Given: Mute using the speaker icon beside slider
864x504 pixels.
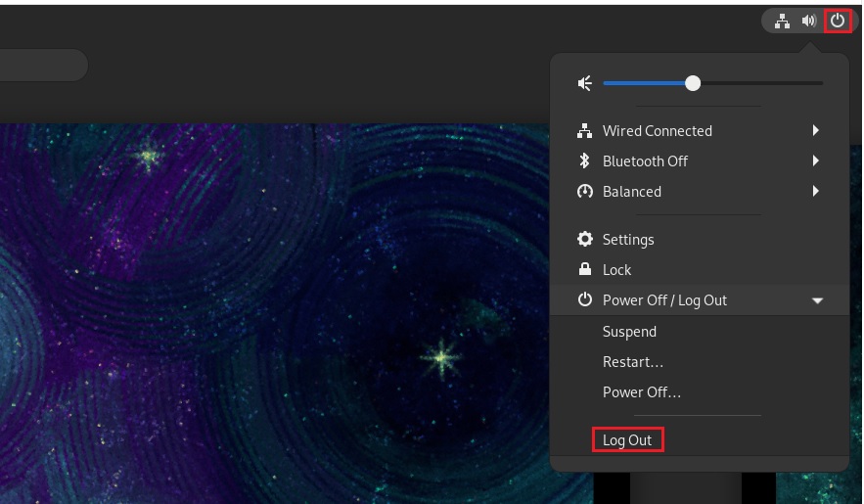Looking at the screenshot, I should (x=585, y=84).
